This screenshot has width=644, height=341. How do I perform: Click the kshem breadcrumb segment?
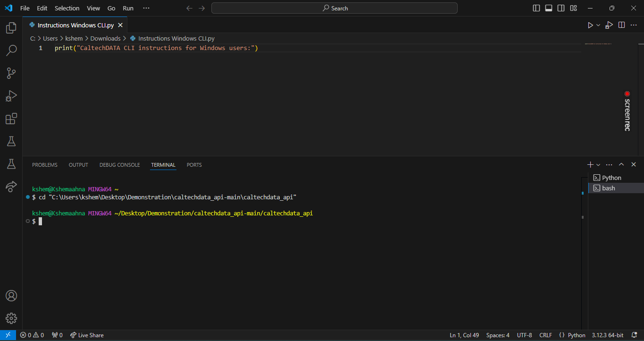pos(74,38)
